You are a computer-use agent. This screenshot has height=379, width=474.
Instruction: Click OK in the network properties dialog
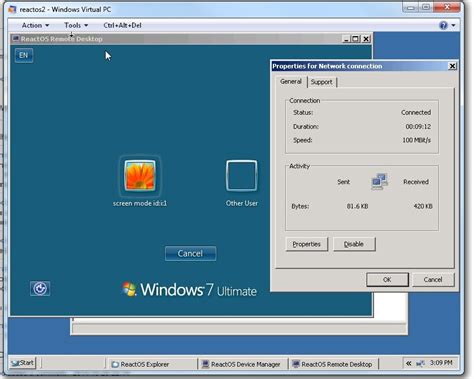tap(387, 279)
